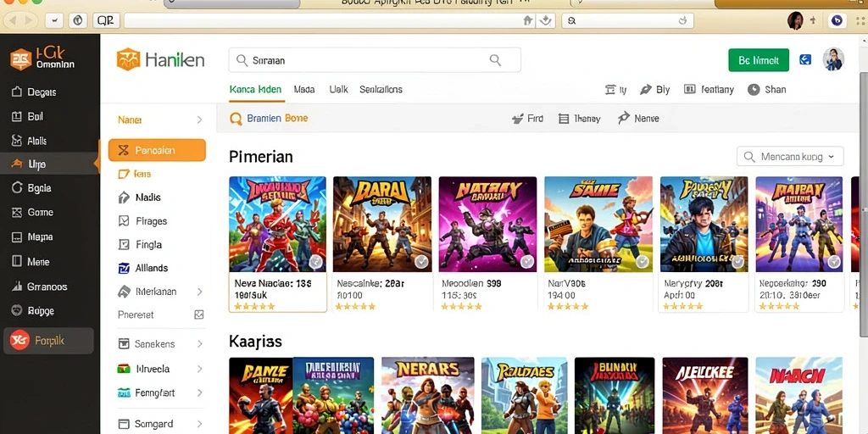This screenshot has width=868, height=434.
Task: Open Gome in the dark sidebar
Action: 33,212
